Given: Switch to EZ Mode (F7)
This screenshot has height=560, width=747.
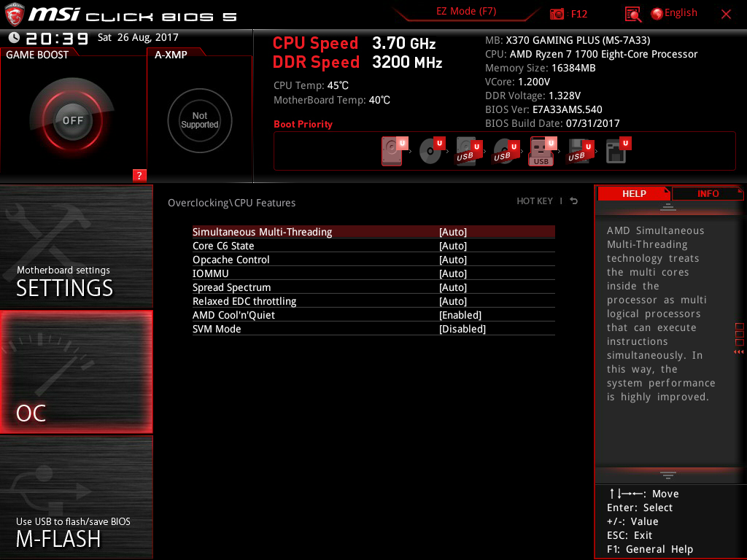Looking at the screenshot, I should pyautogui.click(x=466, y=12).
